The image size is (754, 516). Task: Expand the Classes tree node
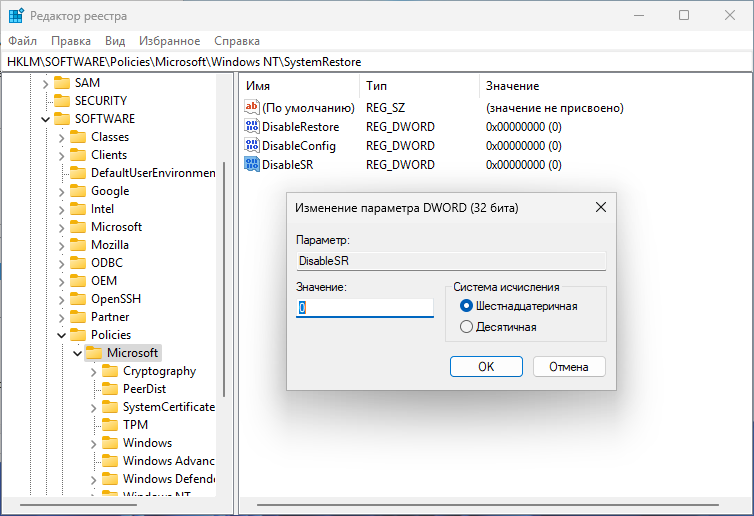(62, 137)
